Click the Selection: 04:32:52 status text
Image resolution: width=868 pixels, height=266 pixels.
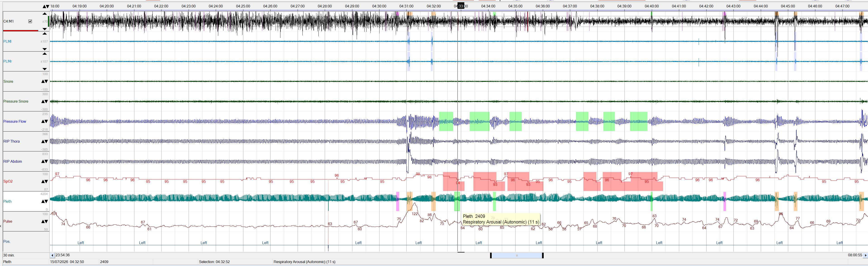coord(214,262)
